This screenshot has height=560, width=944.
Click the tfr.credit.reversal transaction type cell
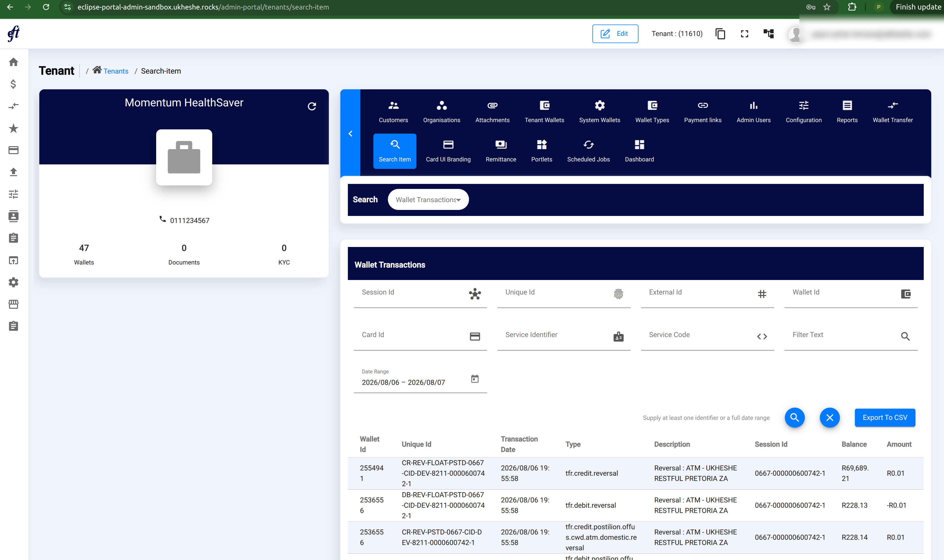click(592, 473)
